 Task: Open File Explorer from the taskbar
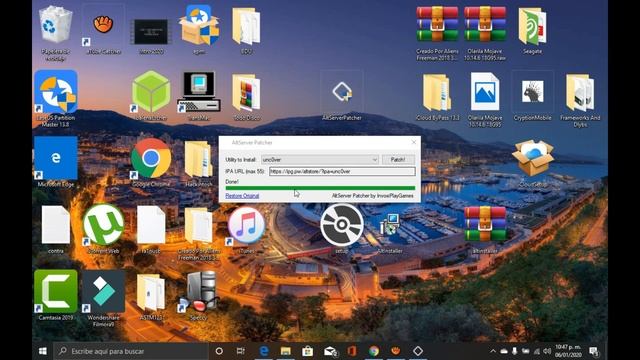(x=286, y=351)
